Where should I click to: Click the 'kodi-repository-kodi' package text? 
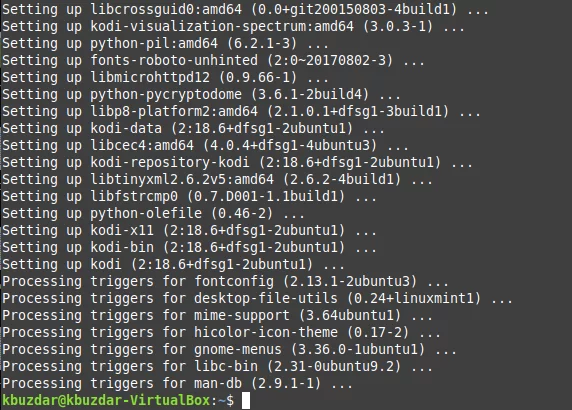(x=170, y=162)
